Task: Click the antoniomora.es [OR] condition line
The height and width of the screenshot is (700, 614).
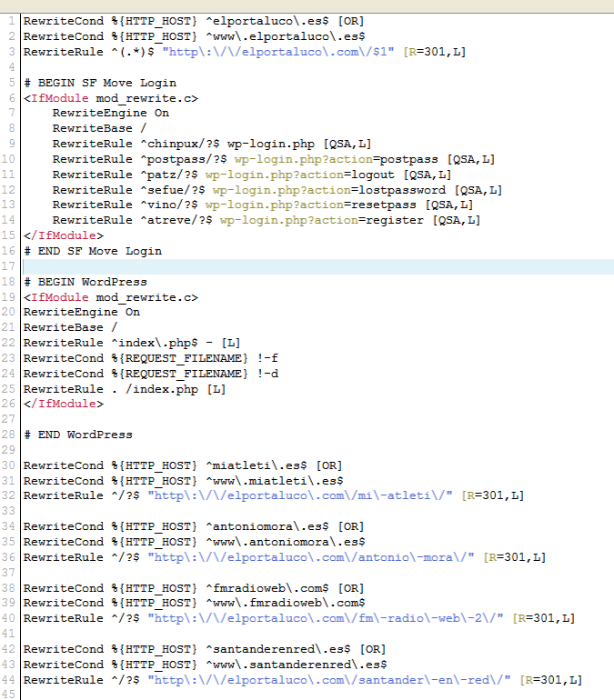Action: 194,526
